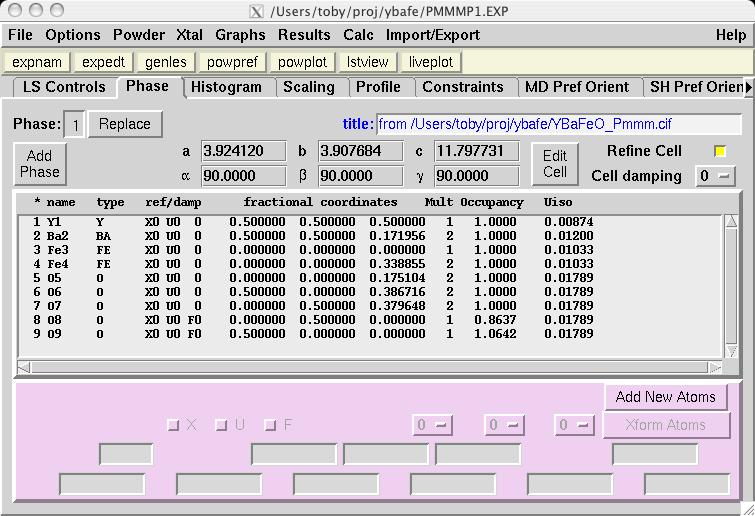Switch to the Histogram tab

226,87
